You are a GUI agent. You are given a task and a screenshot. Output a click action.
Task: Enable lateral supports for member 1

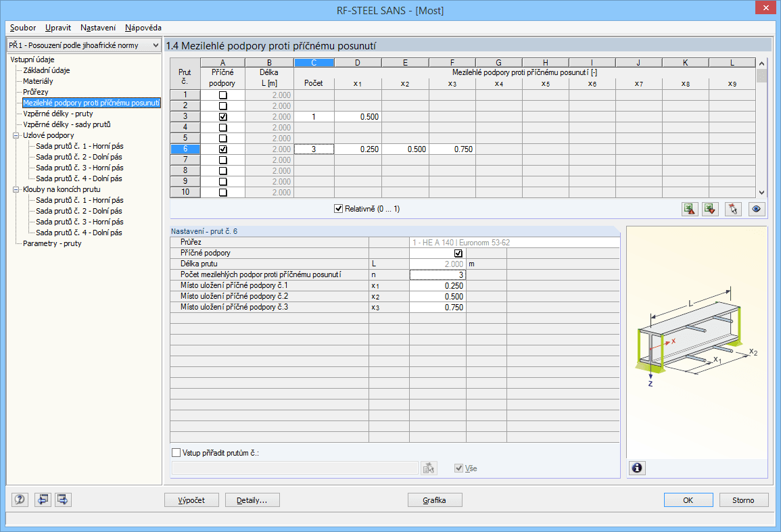[x=222, y=95]
